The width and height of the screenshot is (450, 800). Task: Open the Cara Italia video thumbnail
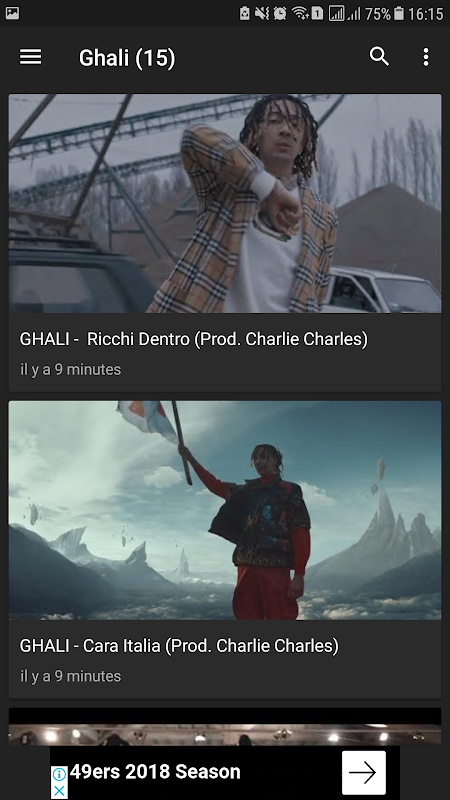click(225, 510)
